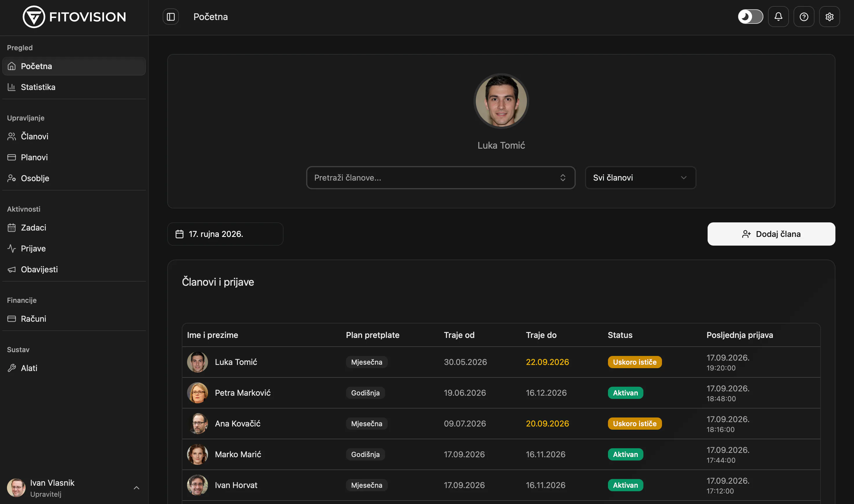Expand Ivan Vlasnik user menu chevron
The height and width of the screenshot is (504, 854).
pos(137,488)
